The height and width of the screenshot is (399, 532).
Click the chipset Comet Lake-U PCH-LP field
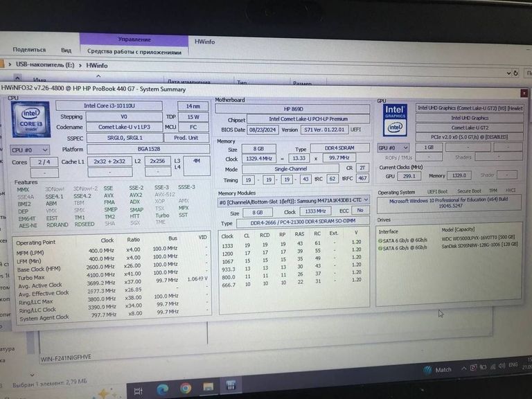tap(308, 119)
